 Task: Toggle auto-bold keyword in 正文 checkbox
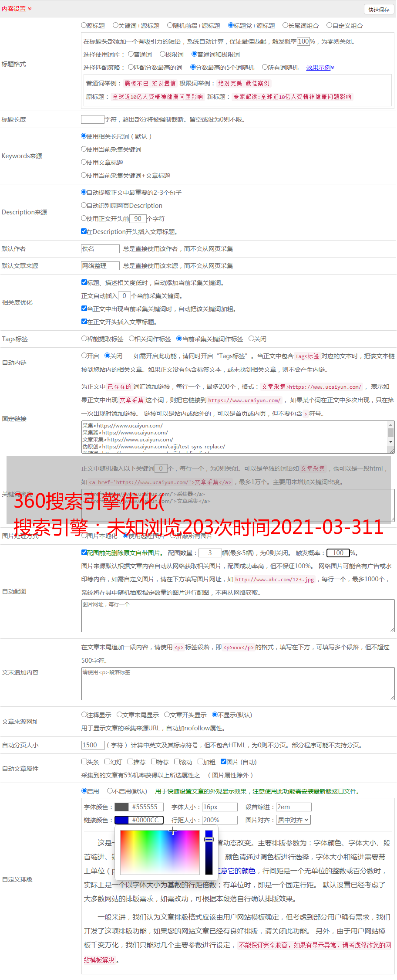pos(84,309)
